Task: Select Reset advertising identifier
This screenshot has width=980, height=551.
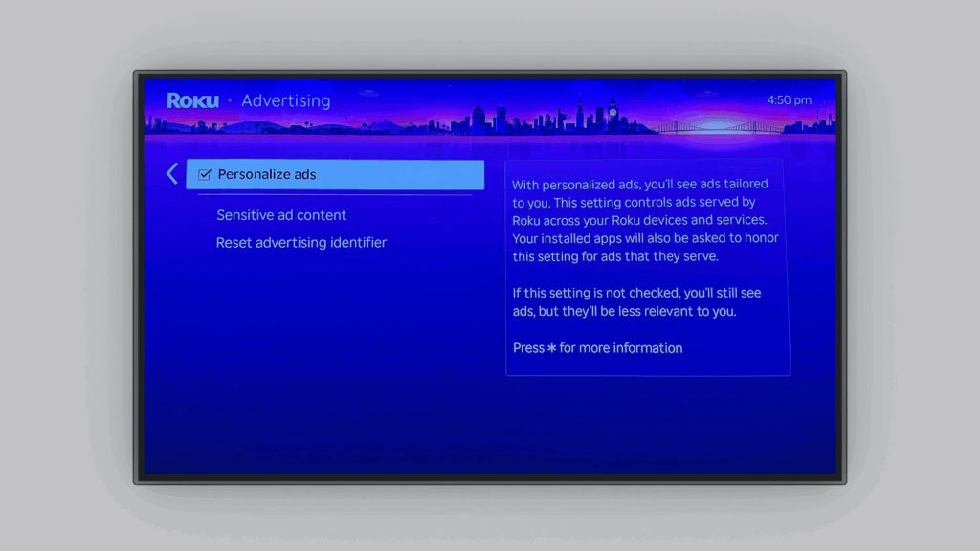Action: pos(301,243)
